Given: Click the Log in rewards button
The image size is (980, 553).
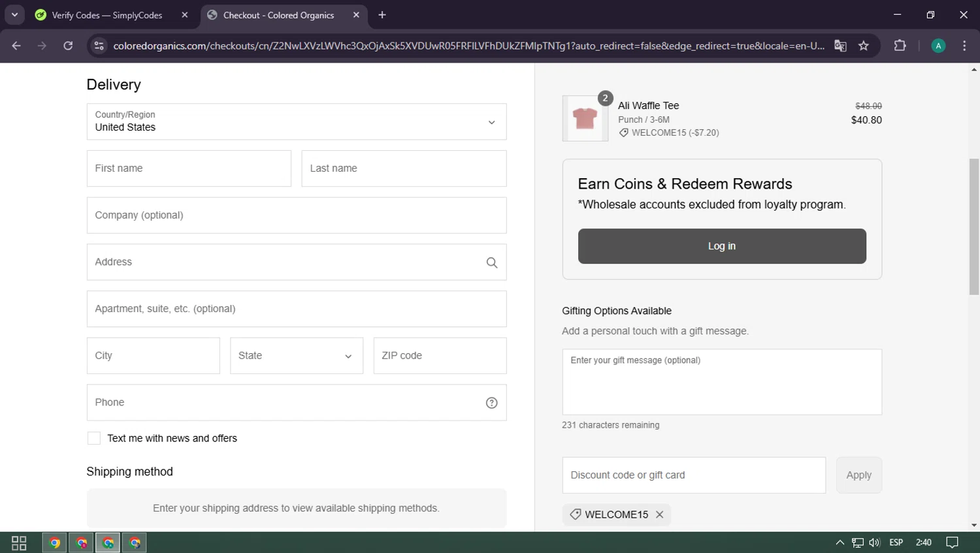Looking at the screenshot, I should 722,246.
